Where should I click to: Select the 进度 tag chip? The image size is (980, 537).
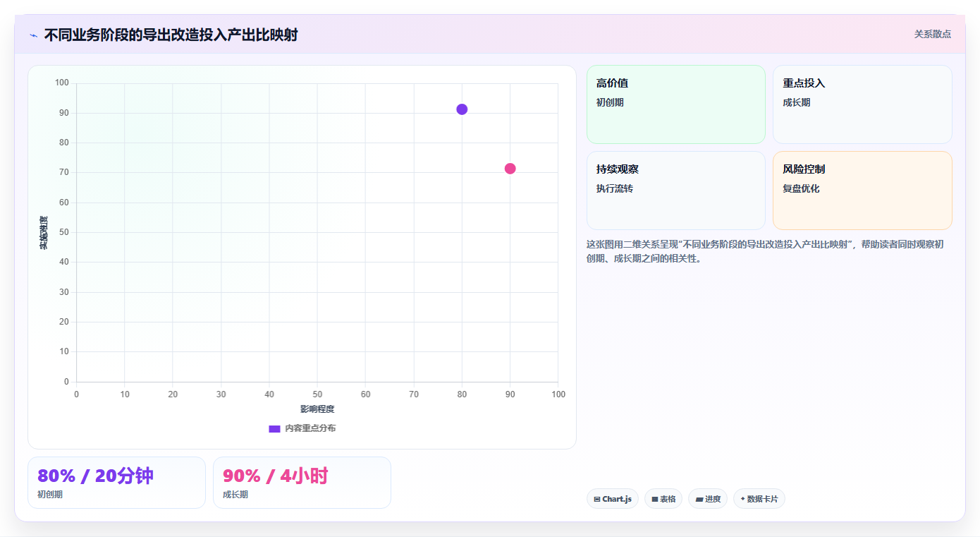708,499
